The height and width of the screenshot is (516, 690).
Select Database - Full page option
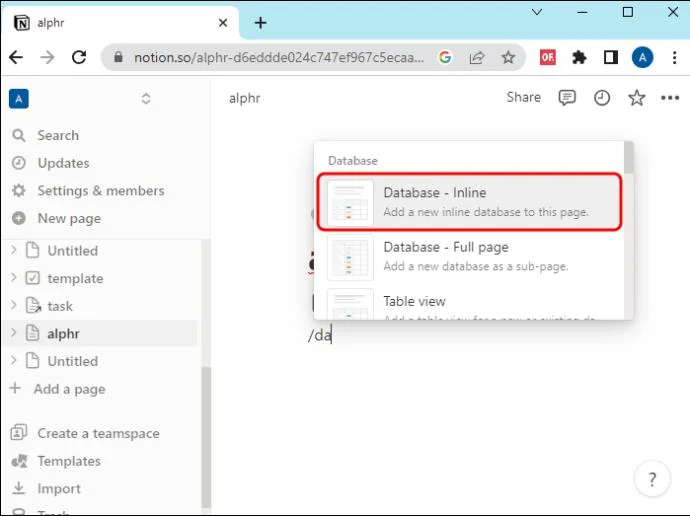[469, 257]
